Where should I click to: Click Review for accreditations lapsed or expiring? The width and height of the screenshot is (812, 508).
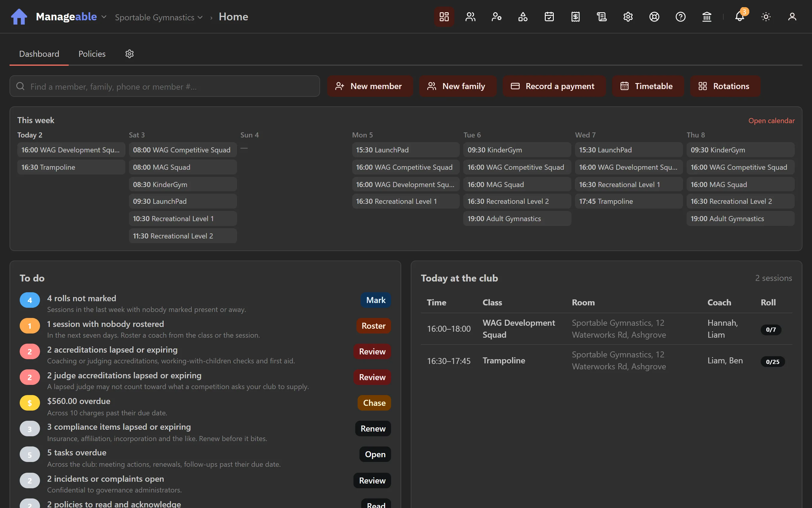point(372,352)
